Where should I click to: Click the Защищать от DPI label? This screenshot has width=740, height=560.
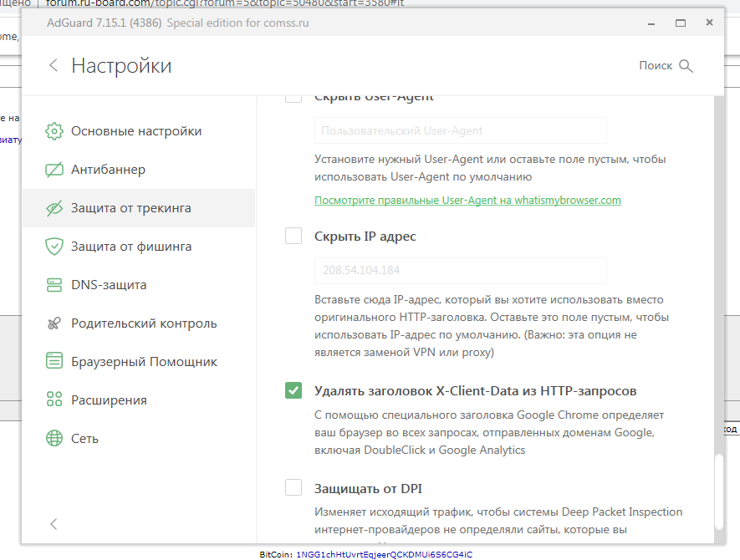(x=368, y=489)
